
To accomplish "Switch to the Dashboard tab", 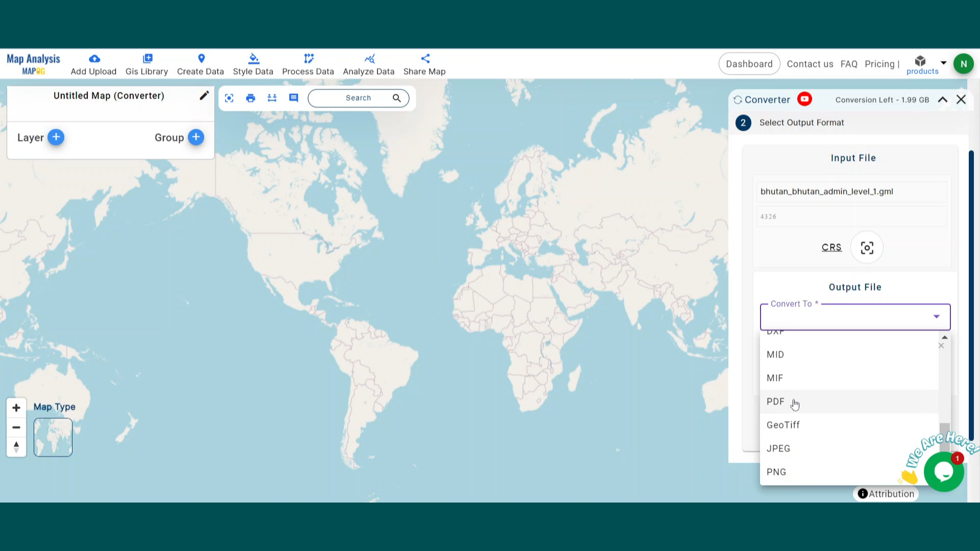I will [749, 64].
